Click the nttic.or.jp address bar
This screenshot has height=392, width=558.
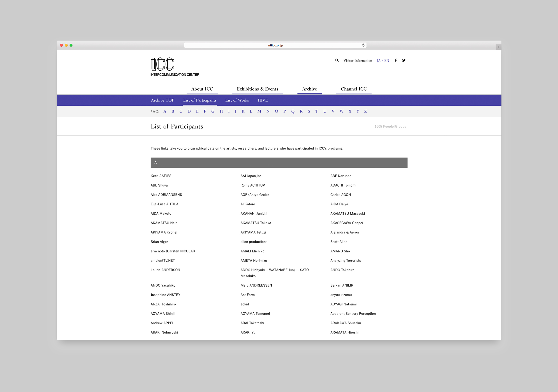(x=275, y=45)
